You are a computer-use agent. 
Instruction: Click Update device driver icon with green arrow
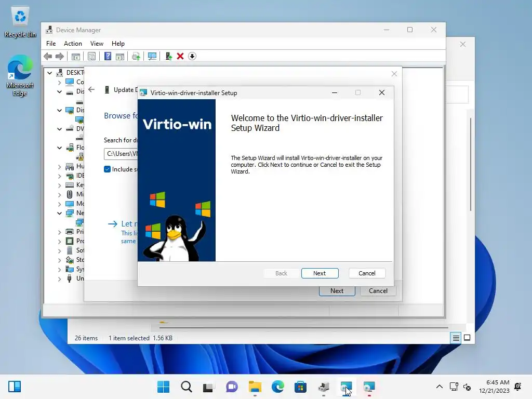pyautogui.click(x=168, y=56)
